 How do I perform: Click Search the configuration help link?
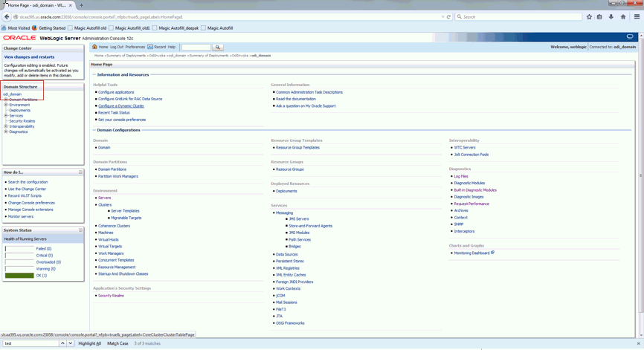tap(28, 182)
